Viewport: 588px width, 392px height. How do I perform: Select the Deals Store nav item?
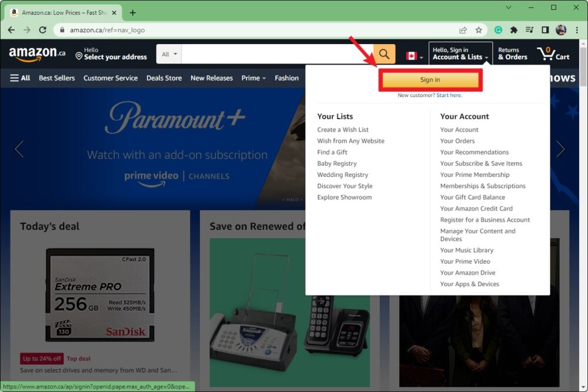coord(164,78)
